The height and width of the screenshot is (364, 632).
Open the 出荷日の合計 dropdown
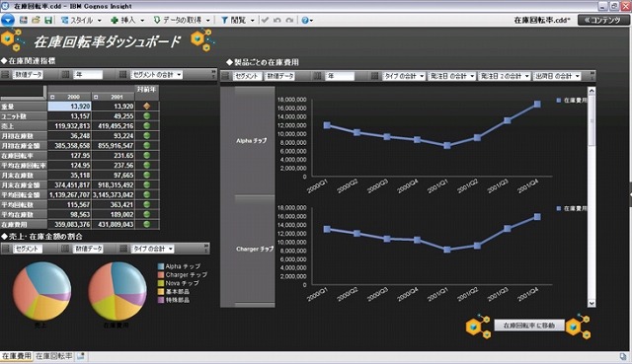click(x=557, y=76)
